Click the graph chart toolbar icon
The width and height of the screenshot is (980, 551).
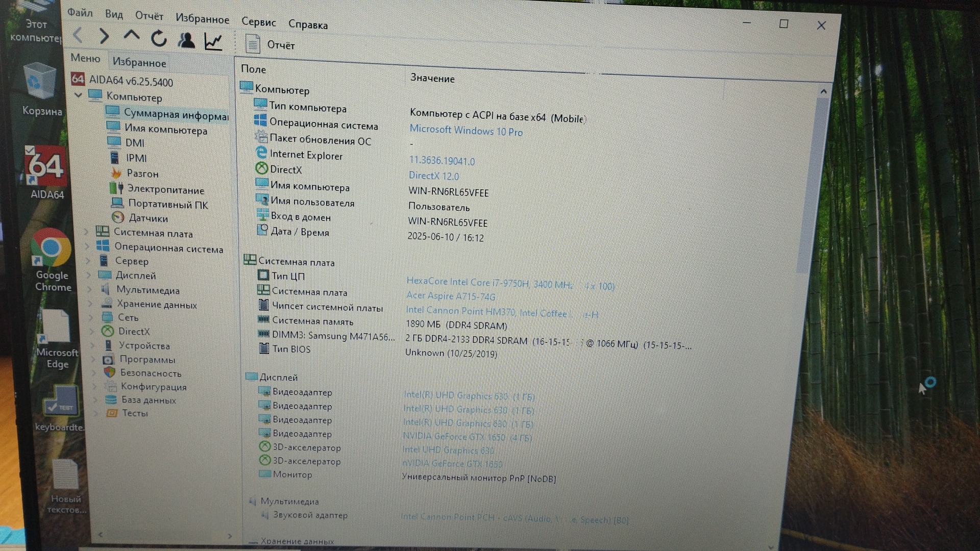[213, 41]
